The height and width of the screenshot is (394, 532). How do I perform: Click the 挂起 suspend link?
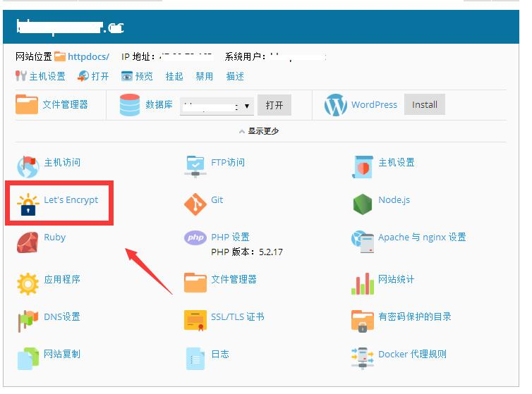174,76
